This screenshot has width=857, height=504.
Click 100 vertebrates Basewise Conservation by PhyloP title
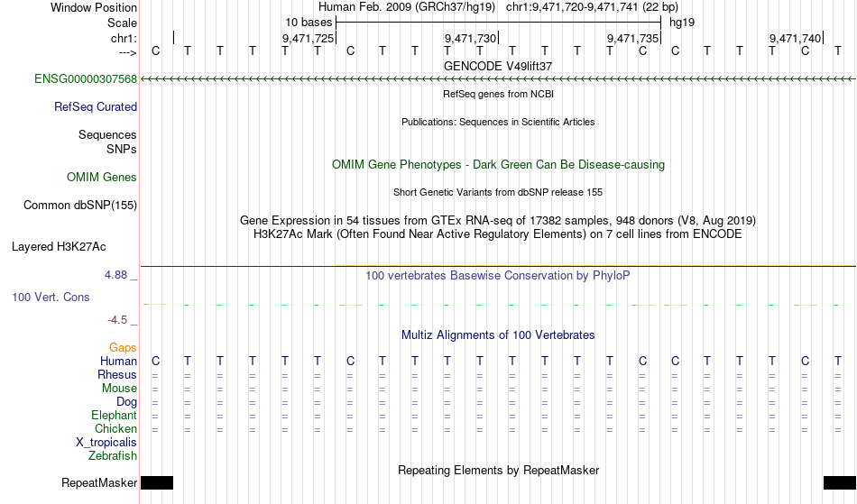click(498, 276)
